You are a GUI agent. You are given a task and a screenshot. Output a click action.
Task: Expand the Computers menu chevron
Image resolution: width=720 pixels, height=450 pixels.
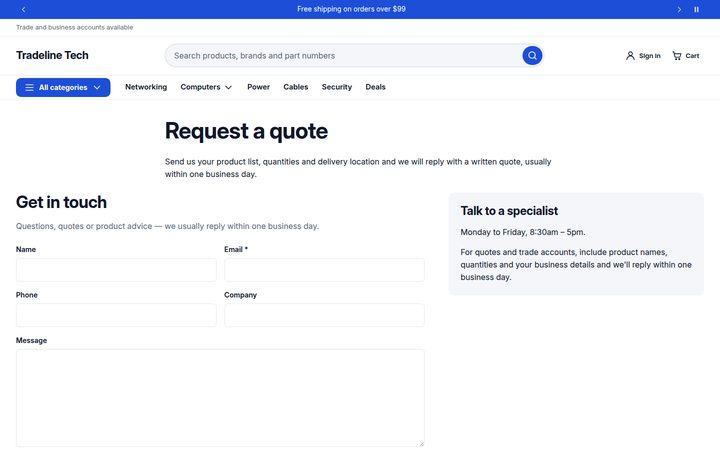point(228,87)
